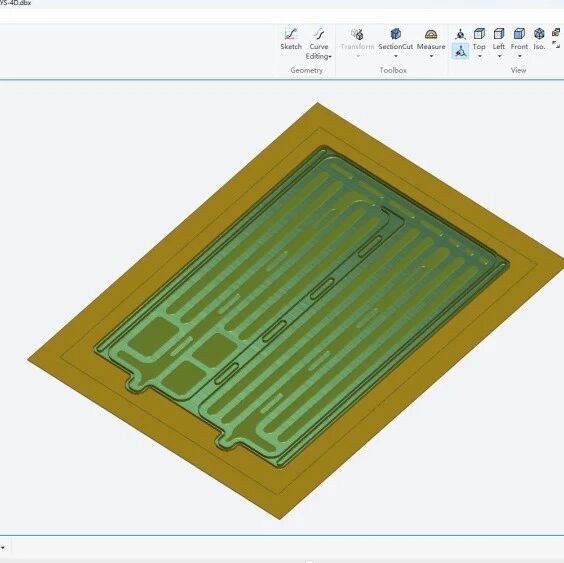The image size is (564, 563).
Task: Expand the SectionCut dropdown arrow
Action: coord(396,56)
